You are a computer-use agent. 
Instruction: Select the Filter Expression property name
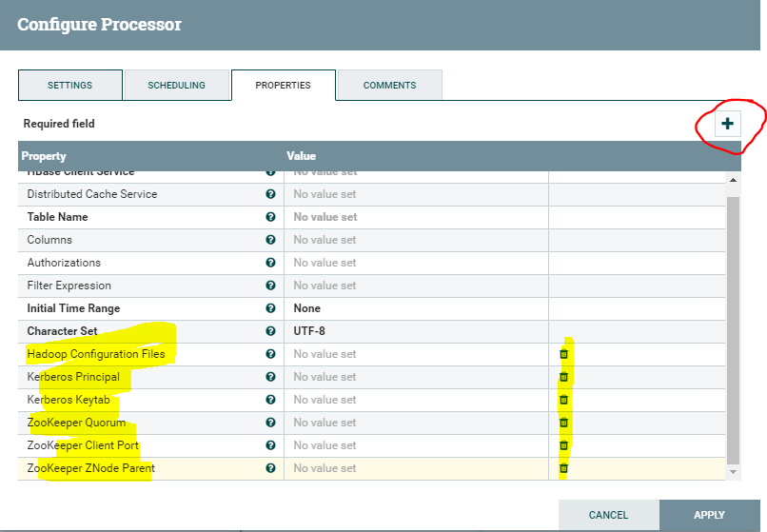[69, 286]
